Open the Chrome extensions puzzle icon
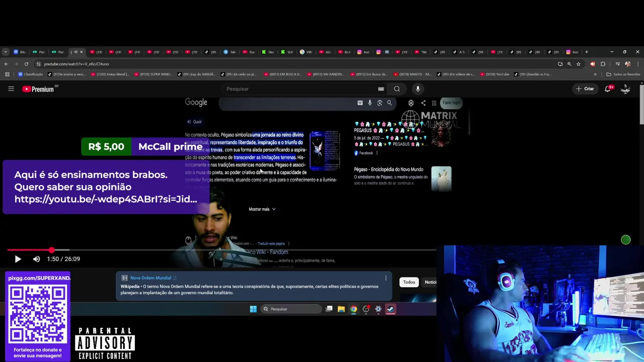644x362 pixels. [x=603, y=64]
